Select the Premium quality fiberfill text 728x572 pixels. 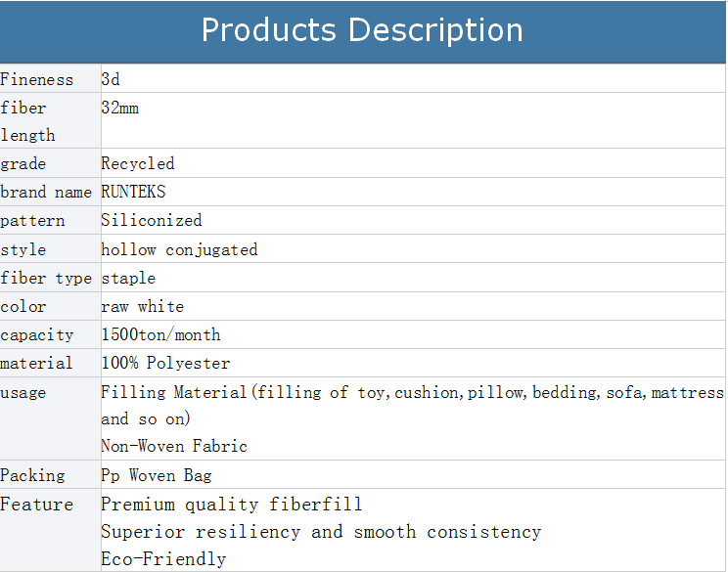231,505
